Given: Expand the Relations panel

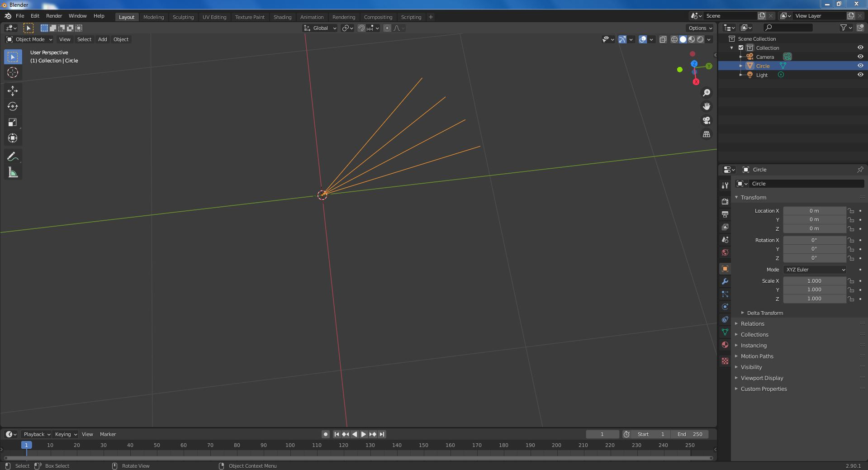Looking at the screenshot, I should coord(753,324).
